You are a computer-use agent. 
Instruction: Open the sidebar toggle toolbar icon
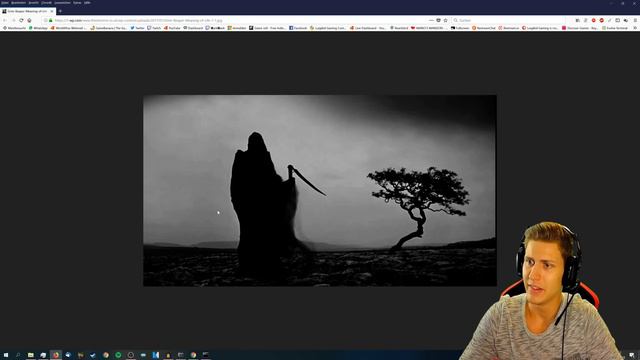(618, 20)
